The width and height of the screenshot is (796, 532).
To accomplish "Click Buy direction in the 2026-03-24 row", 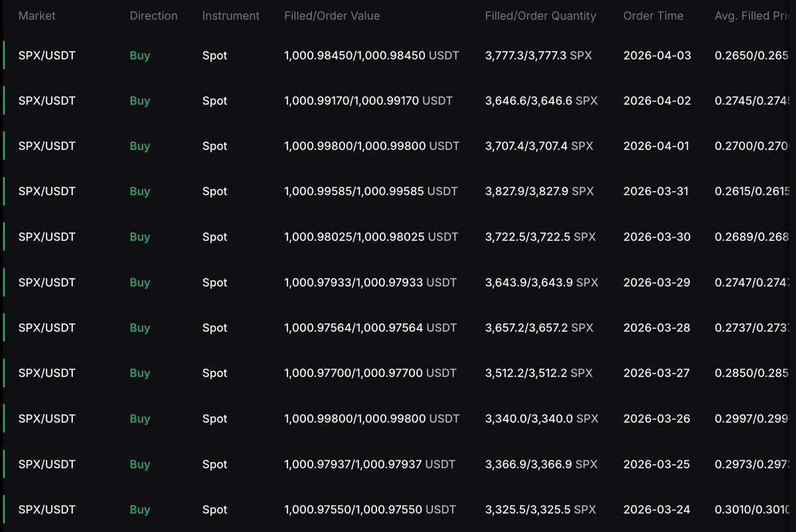I will (x=139, y=509).
